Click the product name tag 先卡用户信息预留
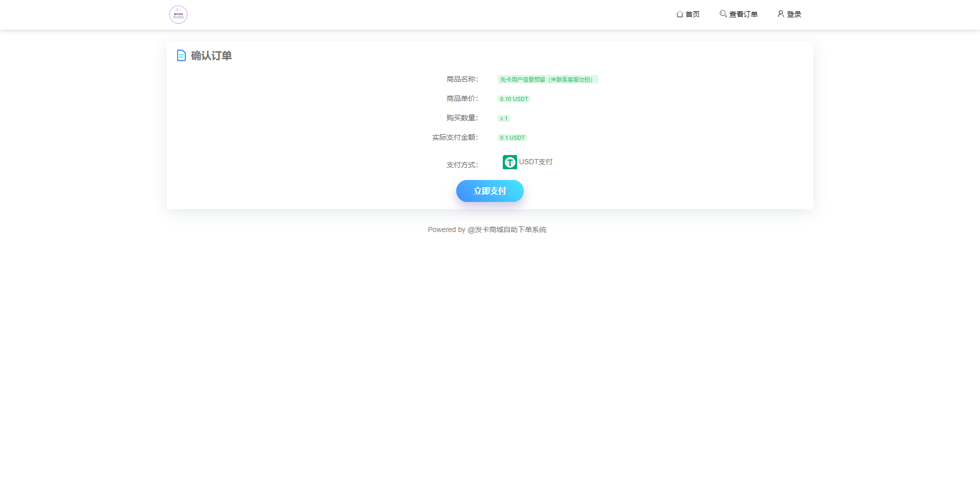Image resolution: width=980 pixels, height=487 pixels. pyautogui.click(x=548, y=80)
